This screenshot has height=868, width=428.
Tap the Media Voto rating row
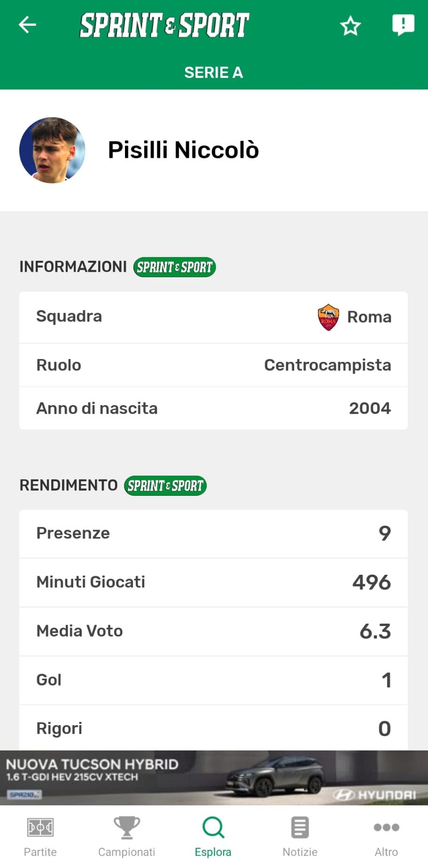pos(213,631)
